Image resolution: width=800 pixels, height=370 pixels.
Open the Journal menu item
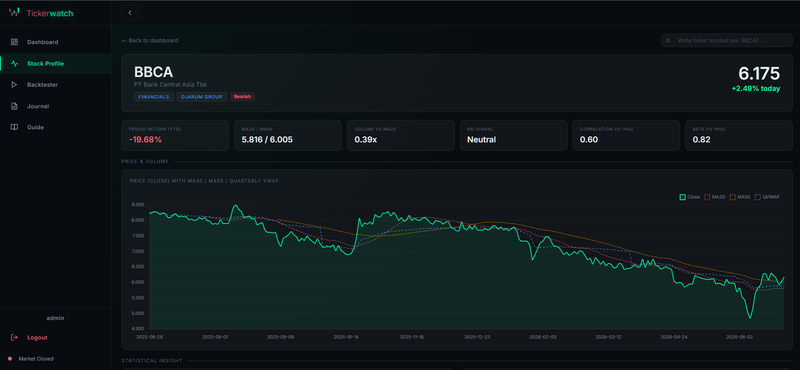click(x=55, y=106)
